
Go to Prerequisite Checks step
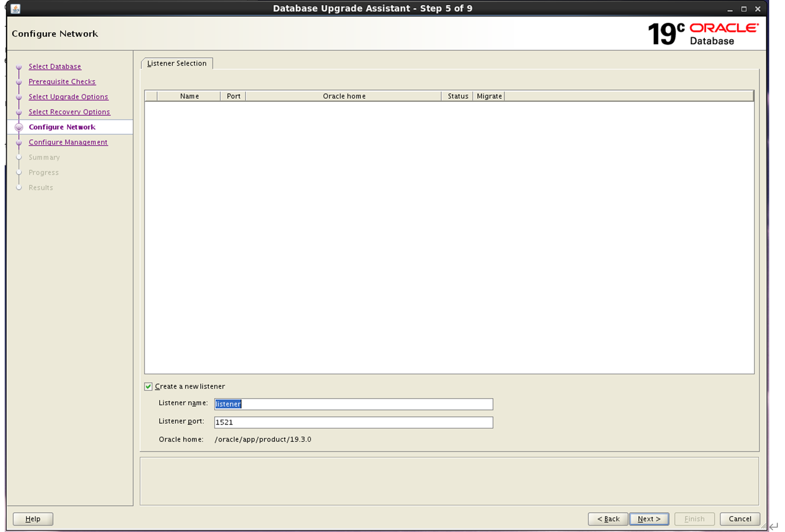[62, 82]
